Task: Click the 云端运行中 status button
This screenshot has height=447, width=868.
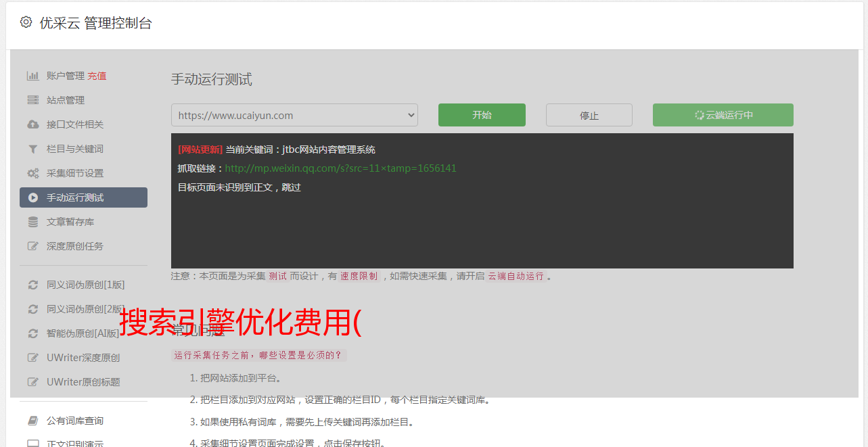Action: pyautogui.click(x=723, y=115)
